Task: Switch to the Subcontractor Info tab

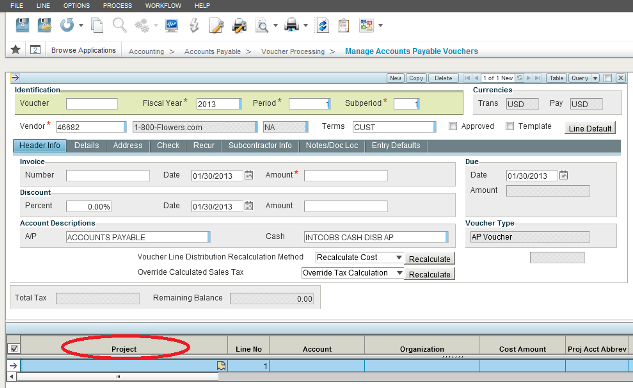Action: pyautogui.click(x=260, y=145)
